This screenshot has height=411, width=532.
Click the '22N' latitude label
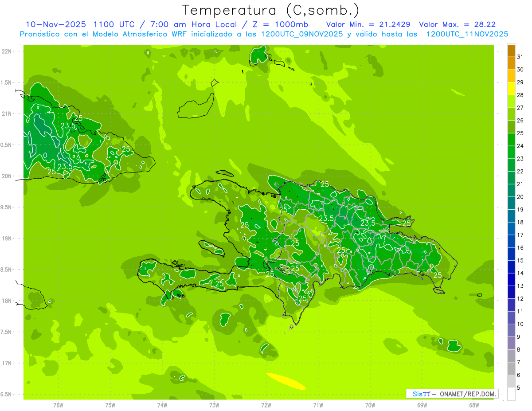(6, 51)
